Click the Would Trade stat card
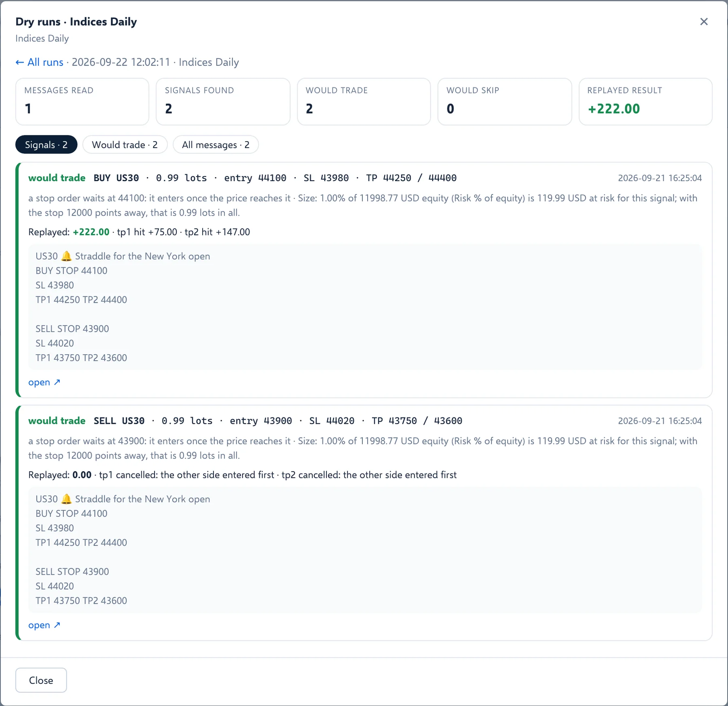 tap(364, 101)
